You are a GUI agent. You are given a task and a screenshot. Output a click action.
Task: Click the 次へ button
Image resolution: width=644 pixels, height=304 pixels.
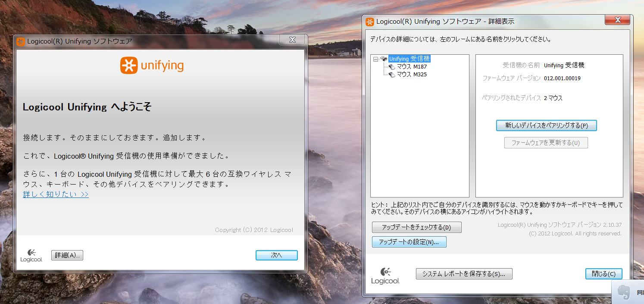tap(276, 255)
